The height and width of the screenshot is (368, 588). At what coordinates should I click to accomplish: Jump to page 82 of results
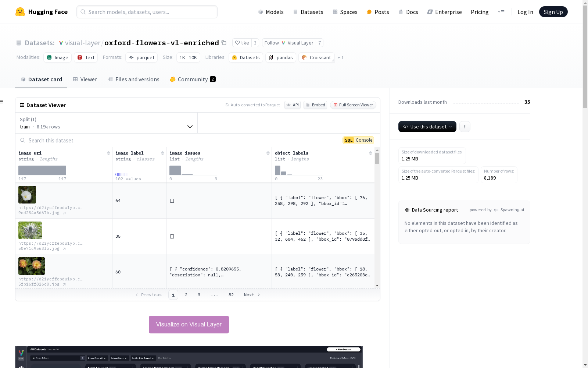click(x=231, y=295)
